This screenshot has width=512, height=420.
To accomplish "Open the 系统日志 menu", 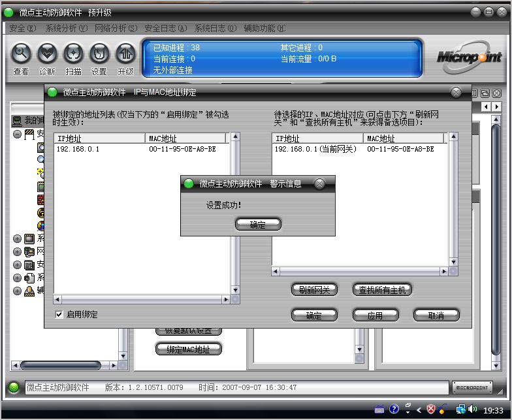I will 216,29.
